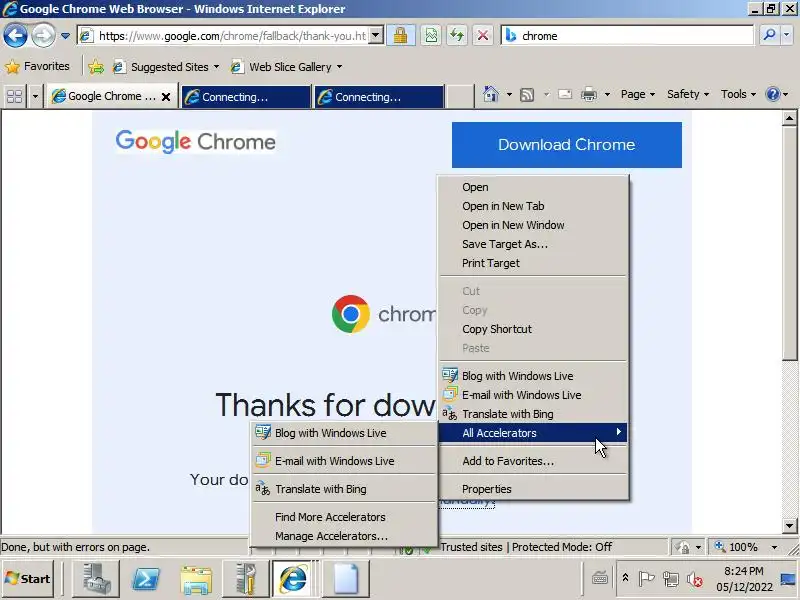800x600 pixels.
Task: Close the Google Chrome tab
Action: pos(166,96)
